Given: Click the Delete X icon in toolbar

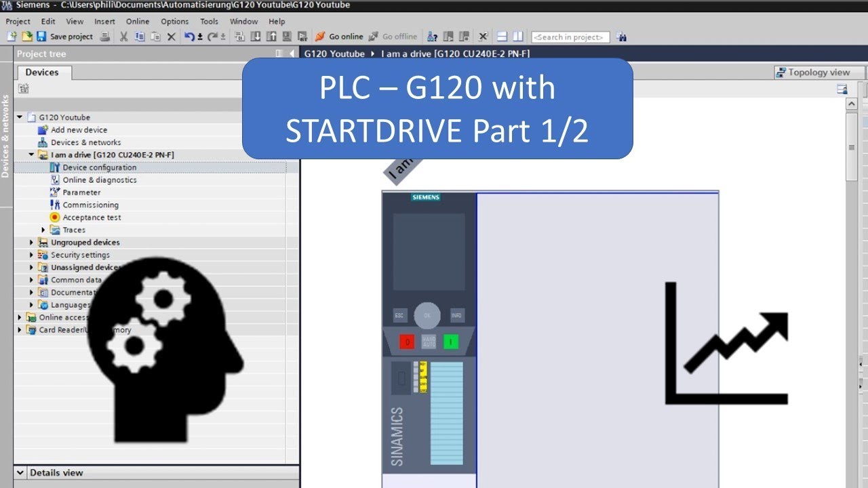Looking at the screenshot, I should point(171,37).
